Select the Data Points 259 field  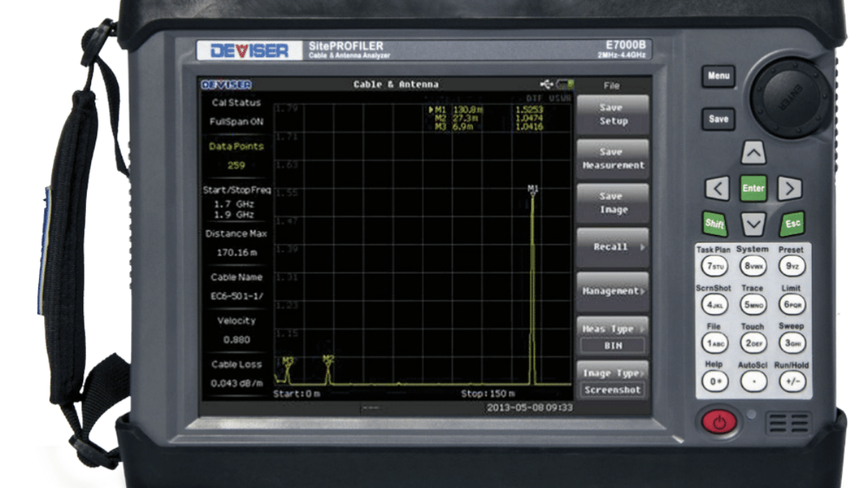pos(237,156)
